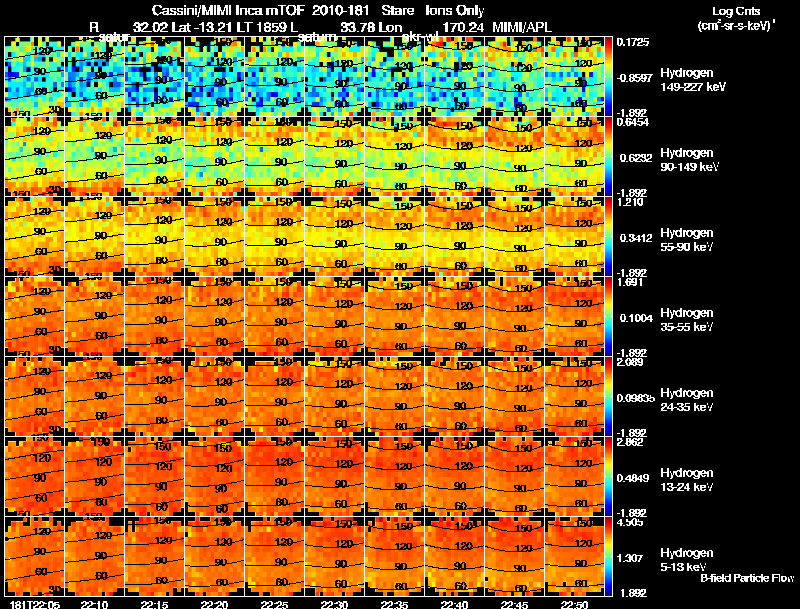
Task: Click the colorbar beside Hydrogen 55-90 keV
Action: [609, 236]
